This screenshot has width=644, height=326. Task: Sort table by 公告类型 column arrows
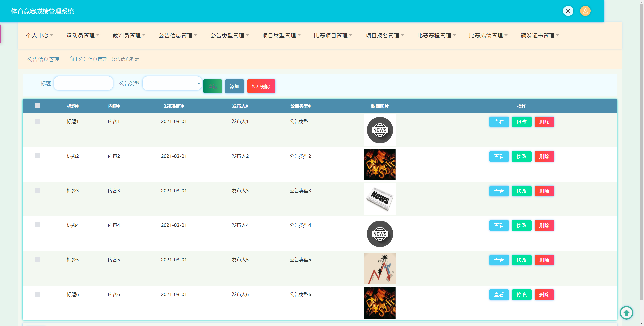point(309,106)
